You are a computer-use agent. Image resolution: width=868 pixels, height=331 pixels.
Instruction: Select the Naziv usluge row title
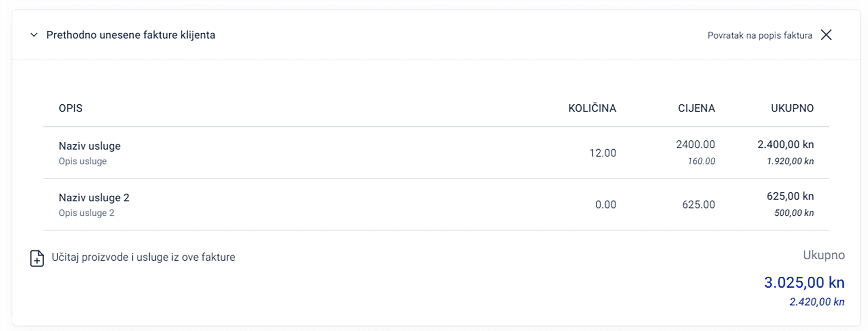(x=90, y=146)
